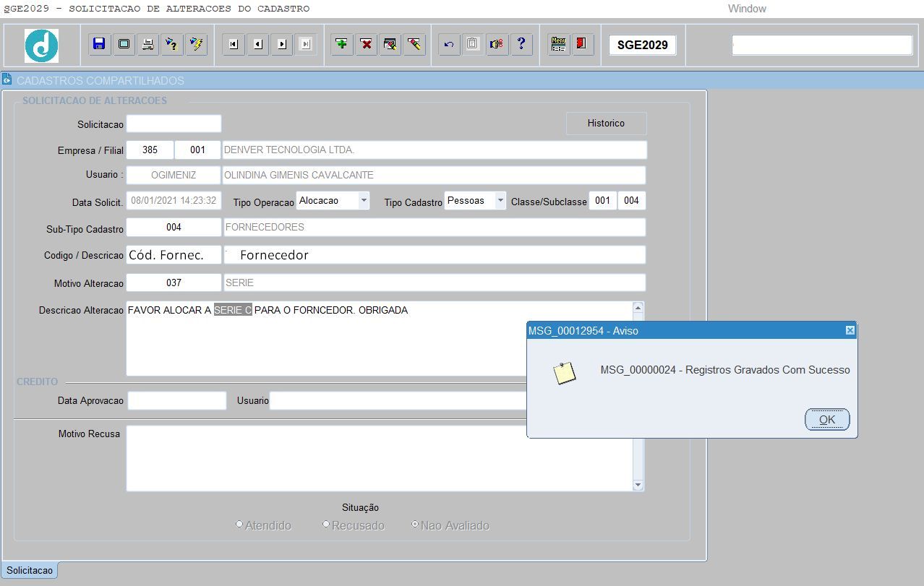Click the Historico button
The width and height of the screenshot is (924, 586).
pos(606,124)
